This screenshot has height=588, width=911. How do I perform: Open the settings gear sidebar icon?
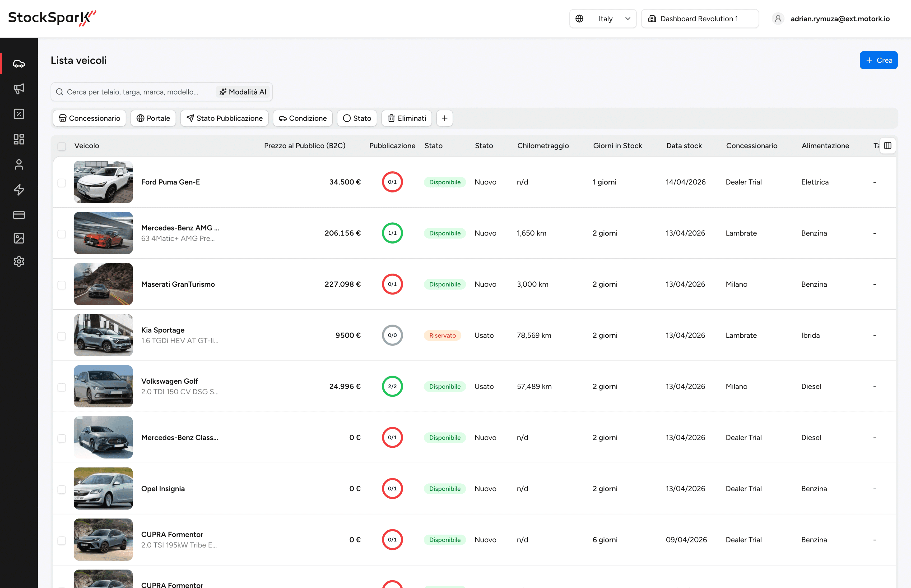pyautogui.click(x=19, y=262)
